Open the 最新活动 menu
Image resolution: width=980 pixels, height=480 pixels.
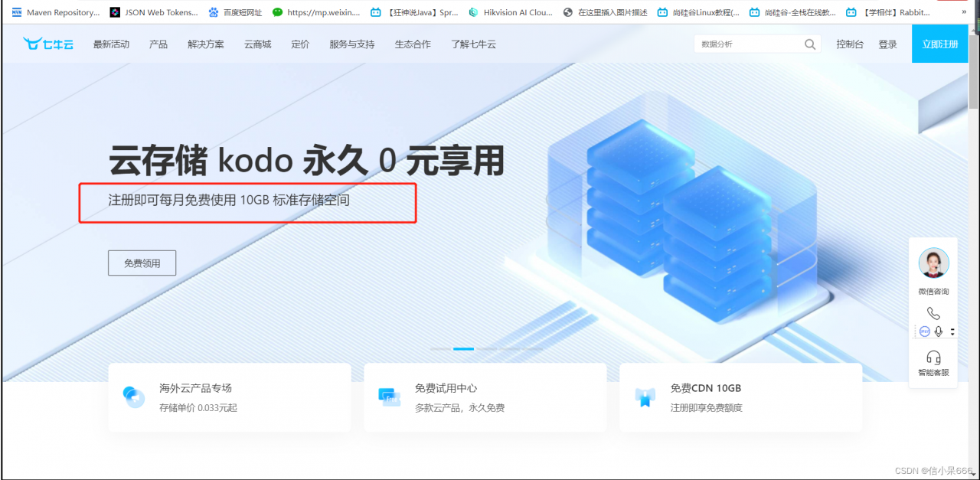(x=111, y=44)
